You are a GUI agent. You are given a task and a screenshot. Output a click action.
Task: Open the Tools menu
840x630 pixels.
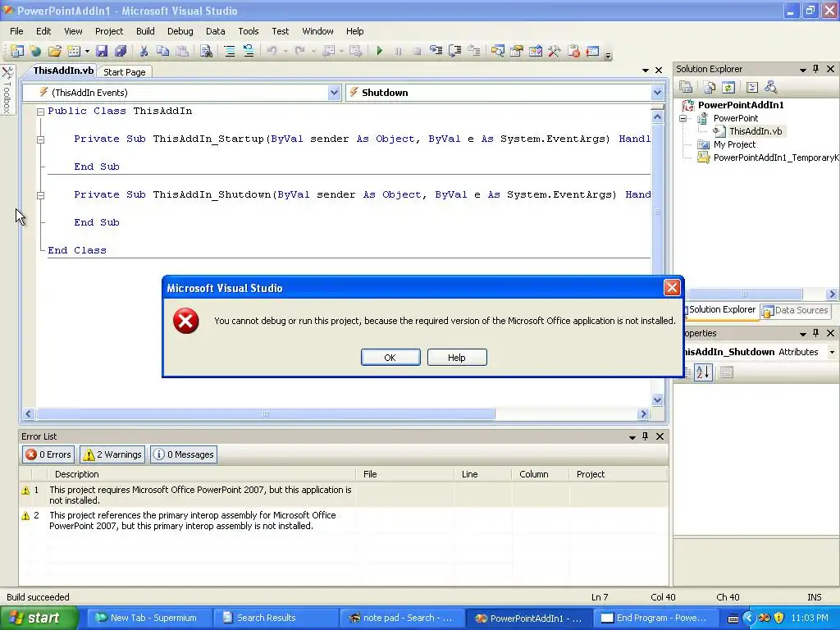coord(248,31)
